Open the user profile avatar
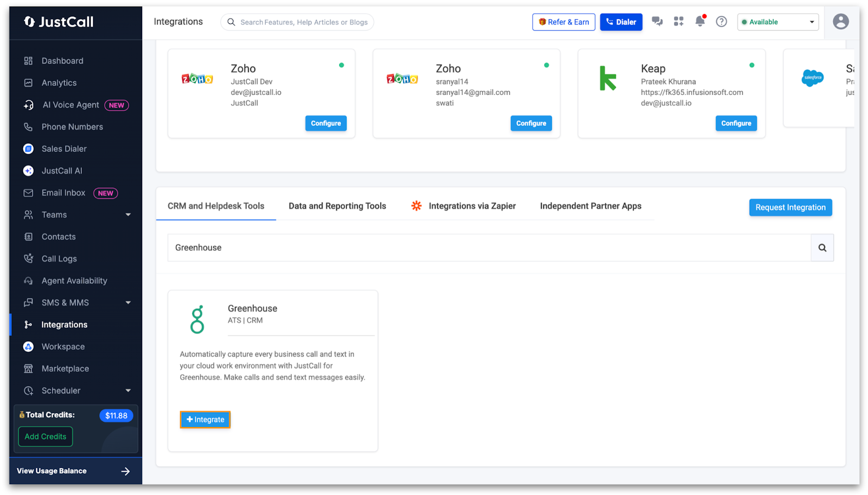868x495 pixels. [840, 22]
